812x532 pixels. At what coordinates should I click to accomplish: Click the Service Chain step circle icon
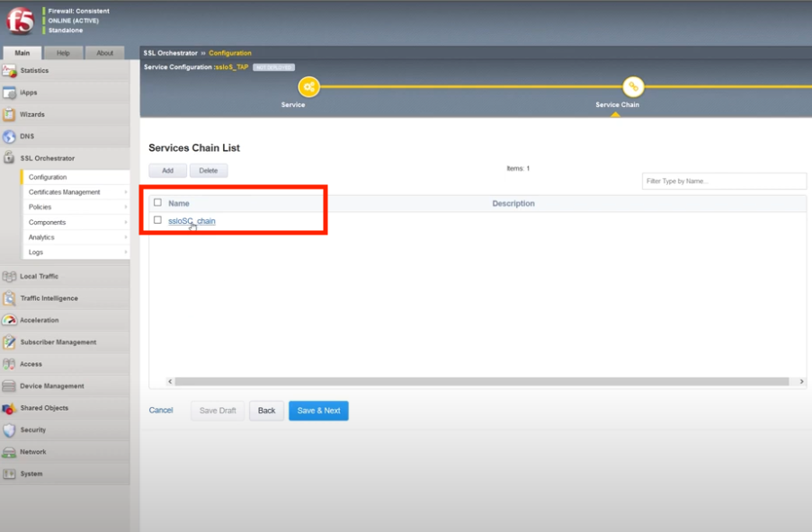633,87
